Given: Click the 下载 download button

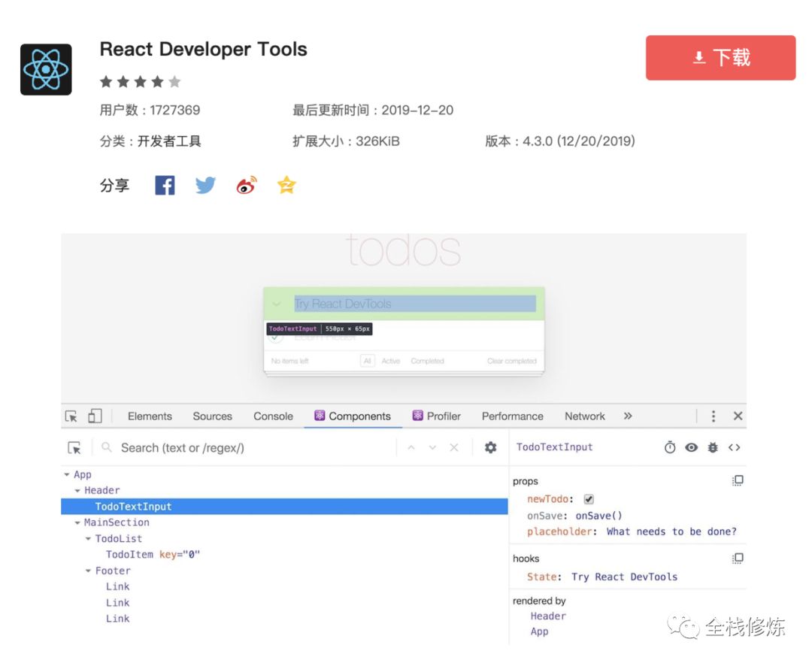Looking at the screenshot, I should click(720, 57).
